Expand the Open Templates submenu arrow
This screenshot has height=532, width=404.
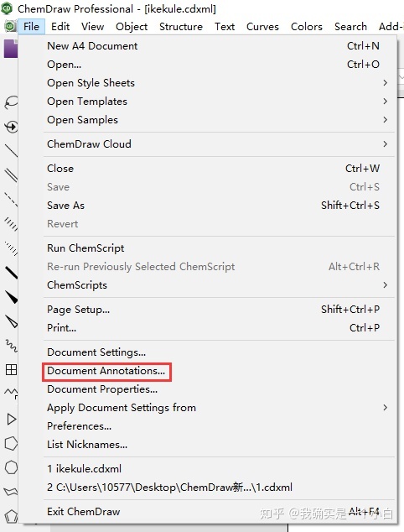click(x=385, y=101)
